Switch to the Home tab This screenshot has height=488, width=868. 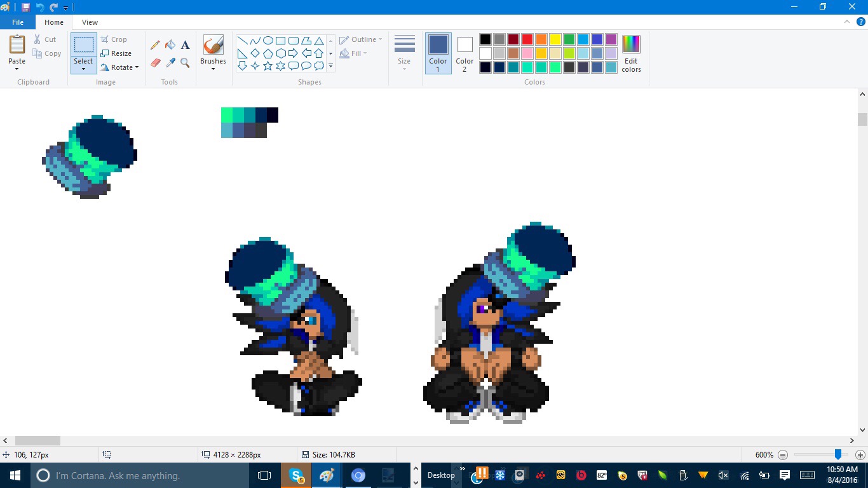54,22
